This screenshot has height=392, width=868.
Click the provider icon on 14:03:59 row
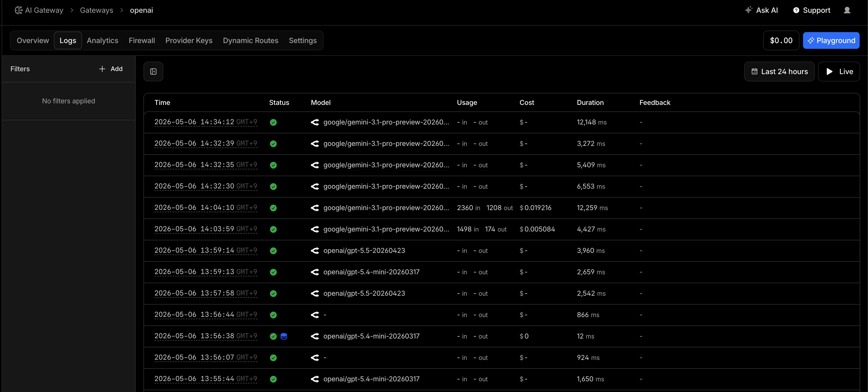315,229
